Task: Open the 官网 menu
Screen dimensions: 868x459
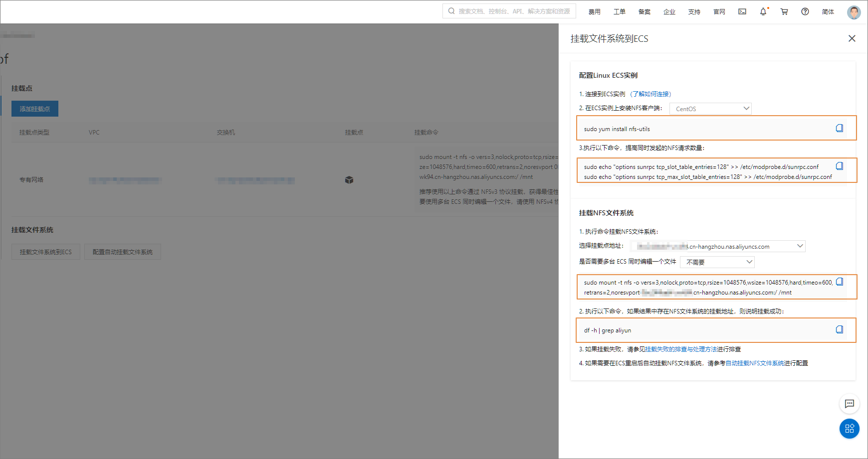Action: pyautogui.click(x=719, y=11)
